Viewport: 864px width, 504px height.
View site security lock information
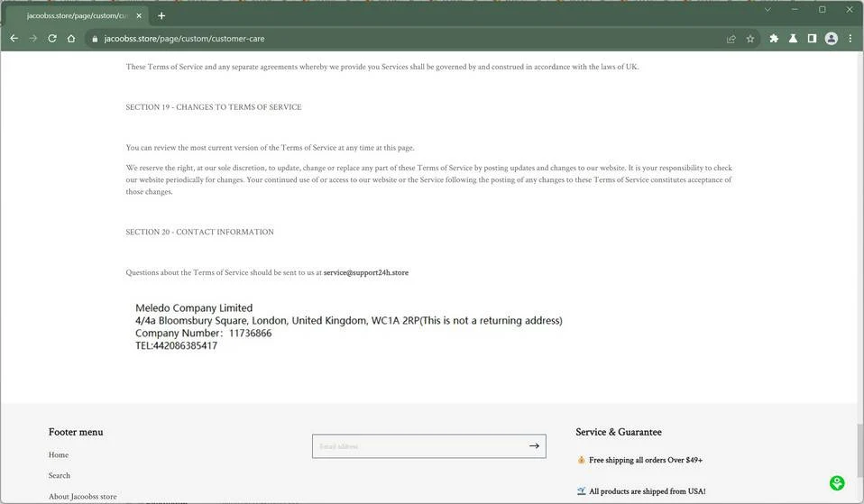(x=95, y=39)
